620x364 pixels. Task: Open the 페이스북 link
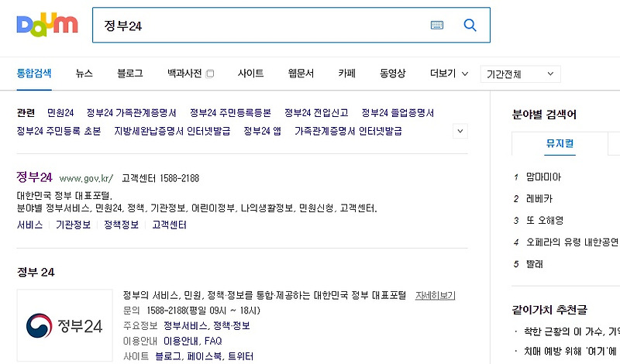(205, 356)
